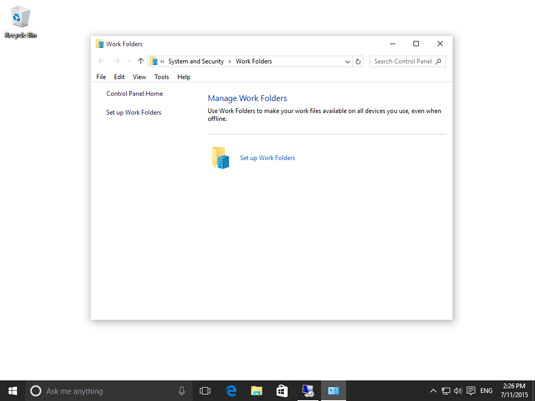Screen dimensions: 535x401
Task: Click the ENG input language indicator
Action: [486, 391]
